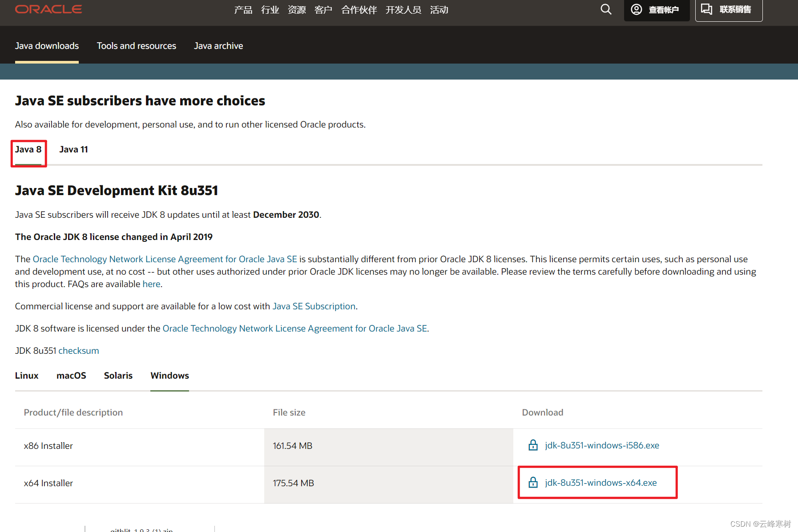Screen dimensions: 798x532
Task: Click the 查看帐户 button
Action: 657,10
